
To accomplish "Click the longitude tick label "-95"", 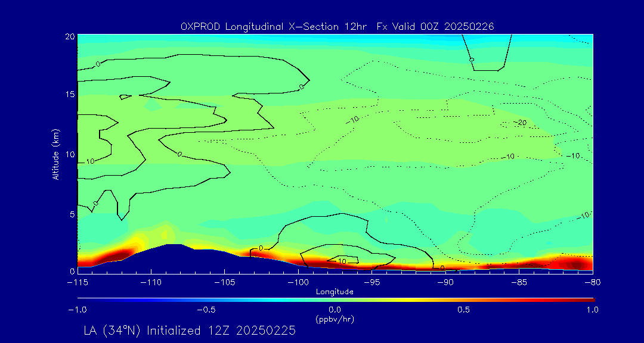I will click(x=372, y=282).
